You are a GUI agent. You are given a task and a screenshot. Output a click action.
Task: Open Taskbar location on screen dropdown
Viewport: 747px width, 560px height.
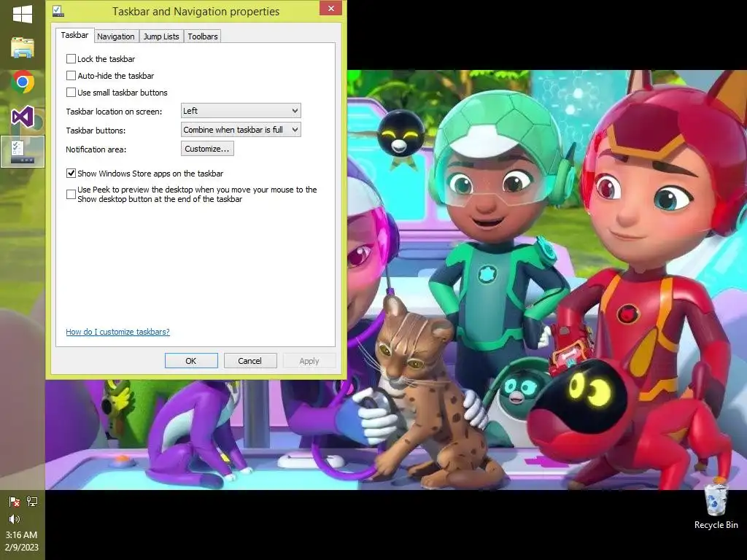coord(241,111)
